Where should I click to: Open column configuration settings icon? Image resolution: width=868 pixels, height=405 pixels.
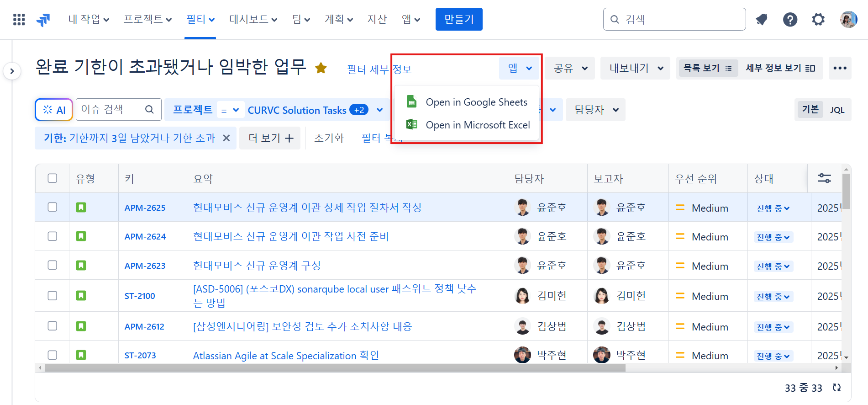point(824,178)
